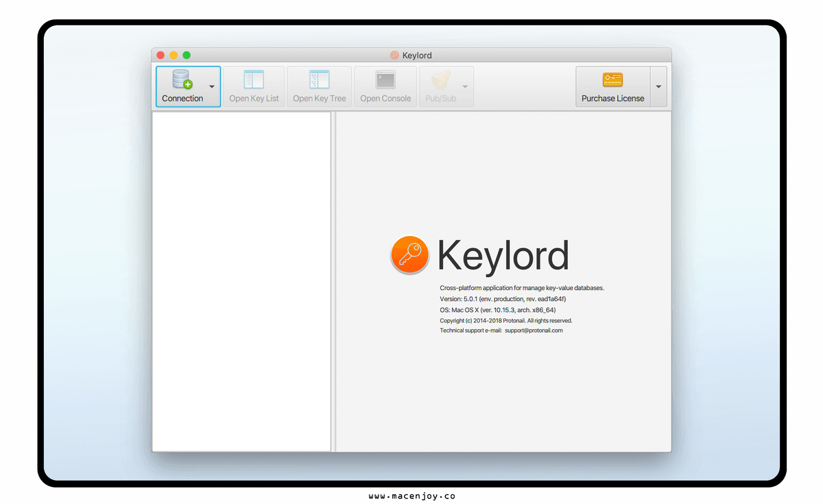Click the Connection database icon
This screenshot has height=504, width=823.
pos(182,80)
